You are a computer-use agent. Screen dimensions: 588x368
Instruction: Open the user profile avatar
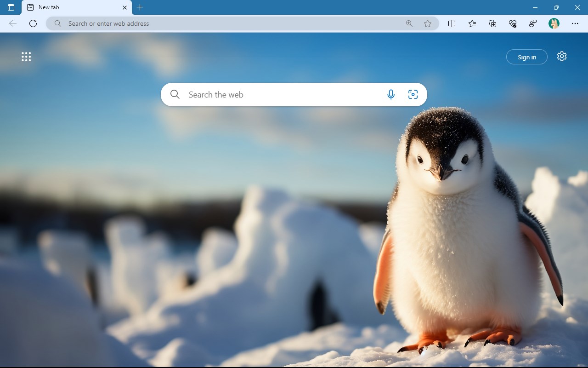point(554,23)
